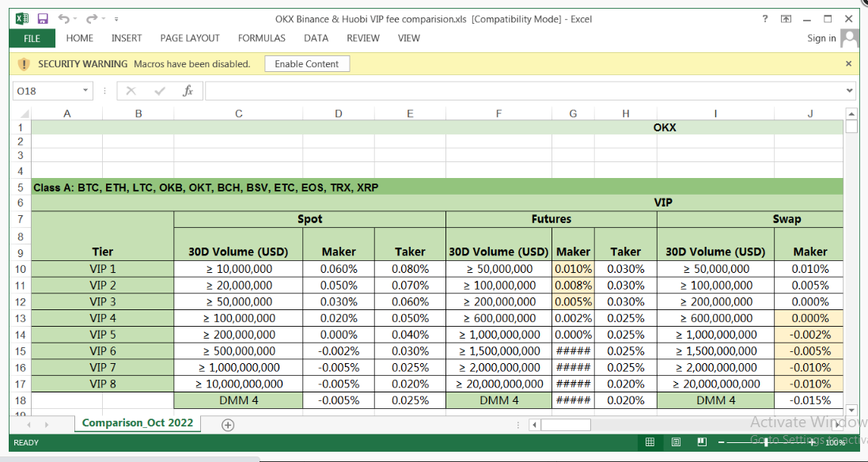The width and height of the screenshot is (868, 462).
Task: Select the VIP 8 tier cell
Action: 102,384
